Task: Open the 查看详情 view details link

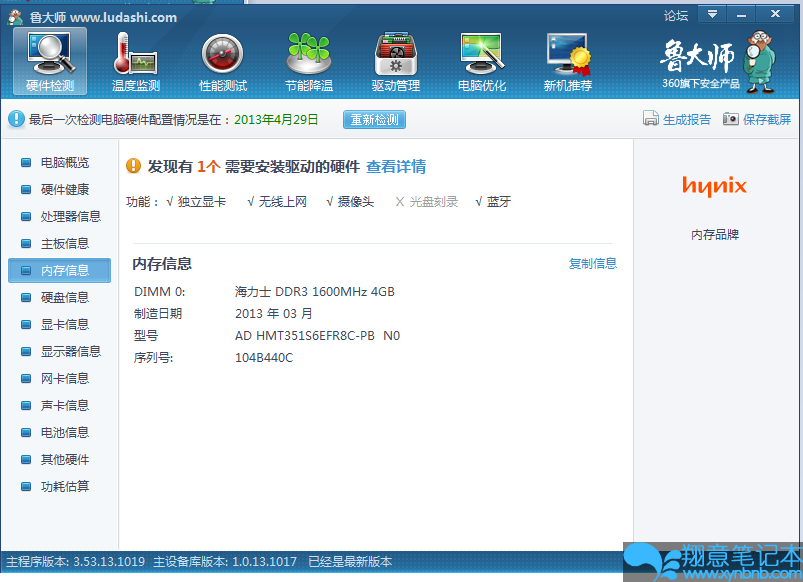Action: tap(396, 167)
